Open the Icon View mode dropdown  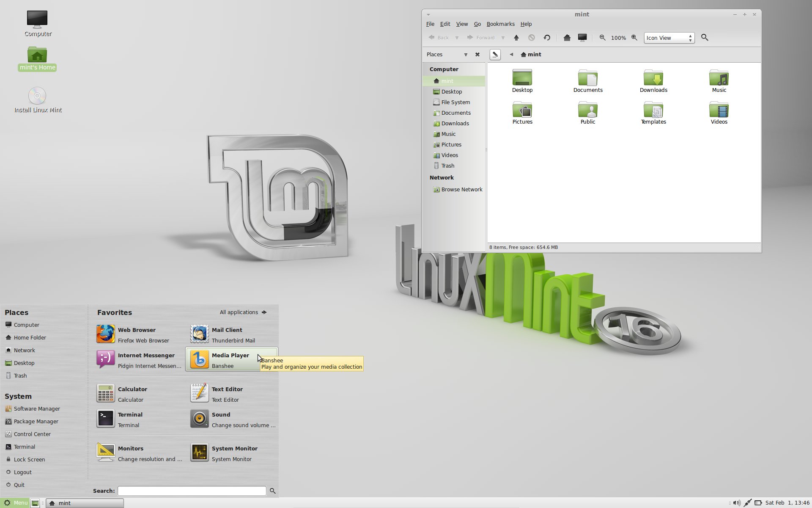point(669,38)
